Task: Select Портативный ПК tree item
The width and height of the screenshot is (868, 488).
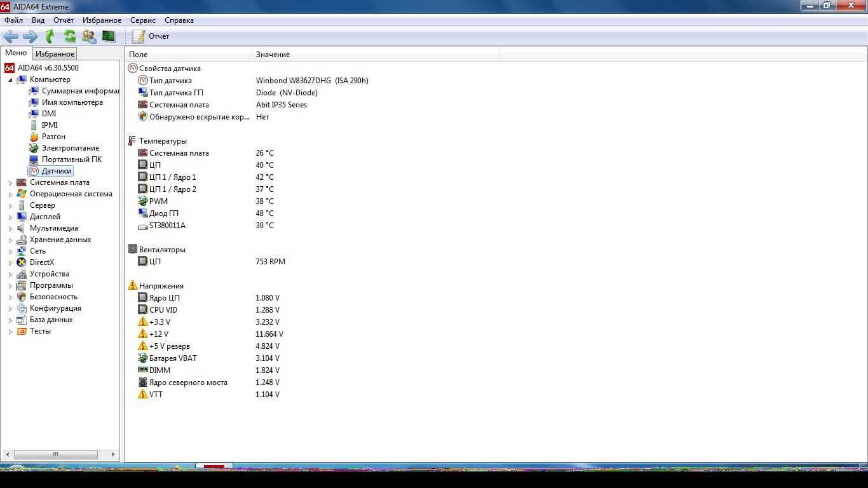Action: tap(65, 159)
